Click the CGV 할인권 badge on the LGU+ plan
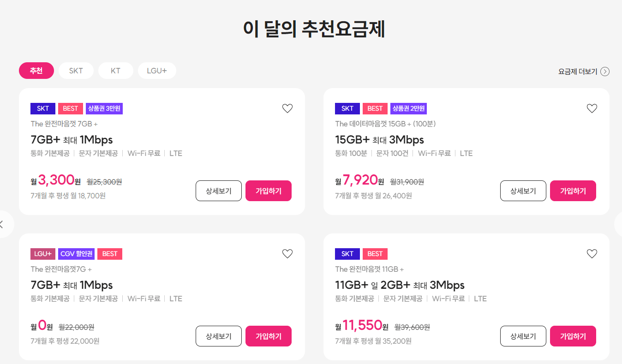This screenshot has height=364, width=622. 76,254
